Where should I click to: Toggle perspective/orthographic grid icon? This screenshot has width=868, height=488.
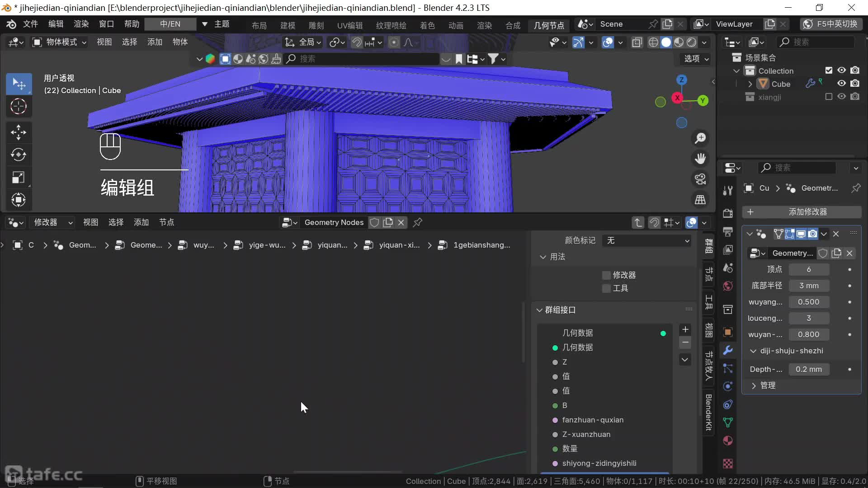click(x=700, y=200)
